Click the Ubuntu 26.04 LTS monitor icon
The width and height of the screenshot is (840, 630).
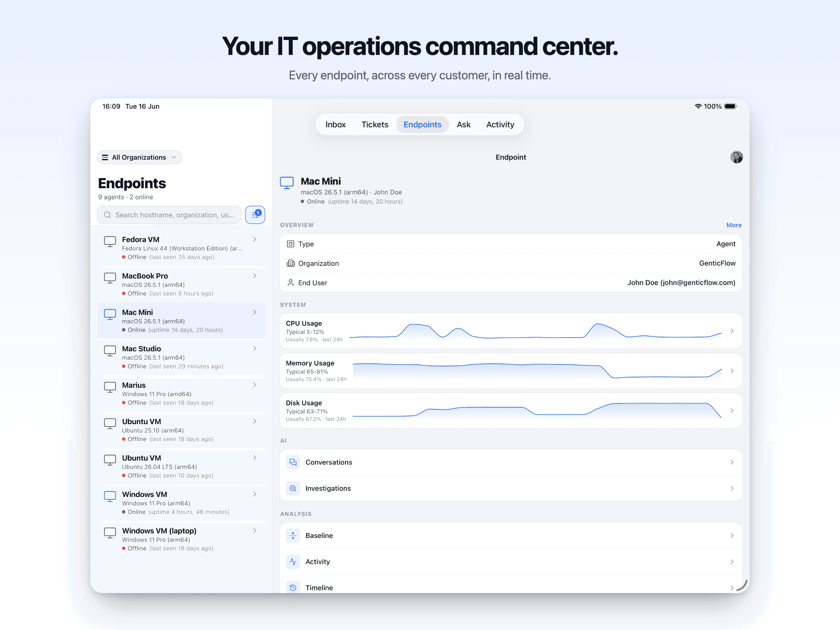click(x=110, y=460)
